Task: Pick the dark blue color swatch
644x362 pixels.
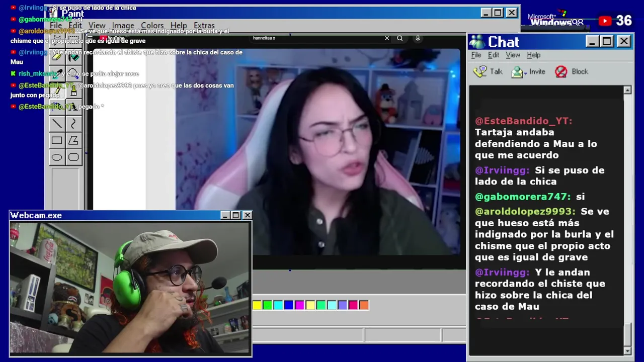Action: point(288,305)
